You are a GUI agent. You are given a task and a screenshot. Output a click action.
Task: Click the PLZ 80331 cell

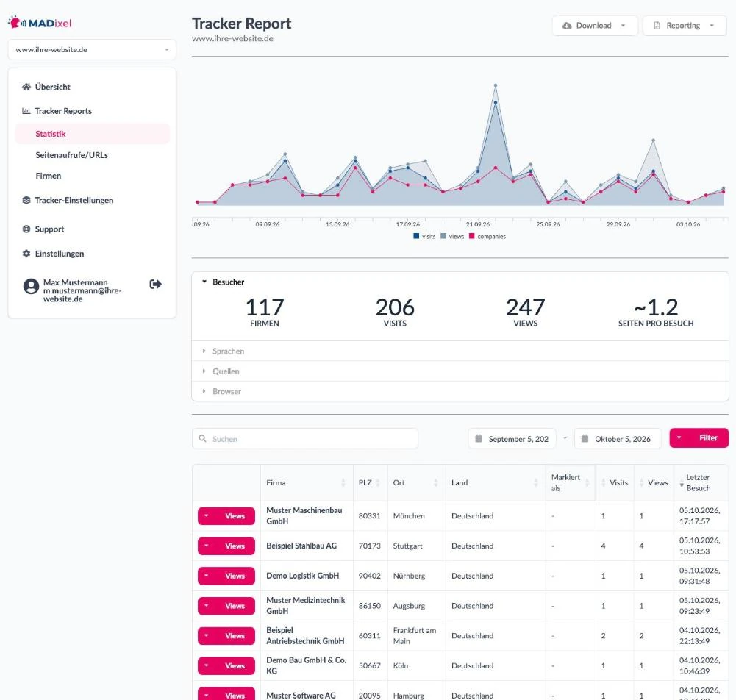[369, 516]
